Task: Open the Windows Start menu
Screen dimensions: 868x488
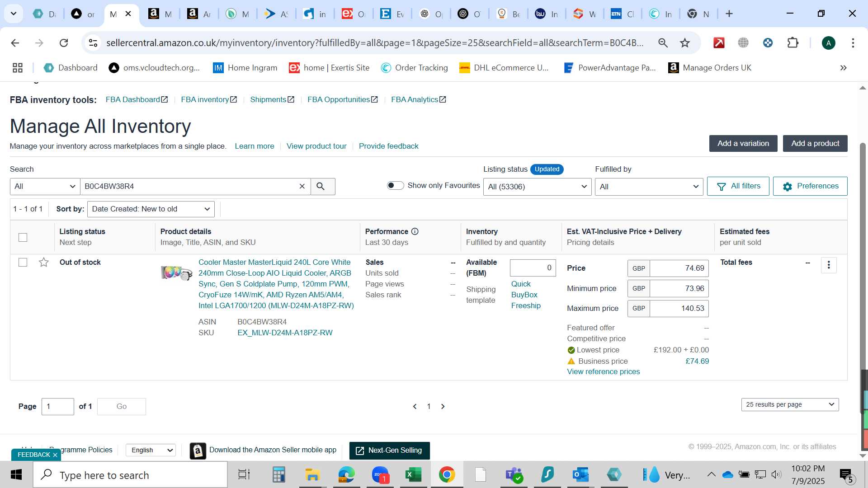Action: point(16,474)
